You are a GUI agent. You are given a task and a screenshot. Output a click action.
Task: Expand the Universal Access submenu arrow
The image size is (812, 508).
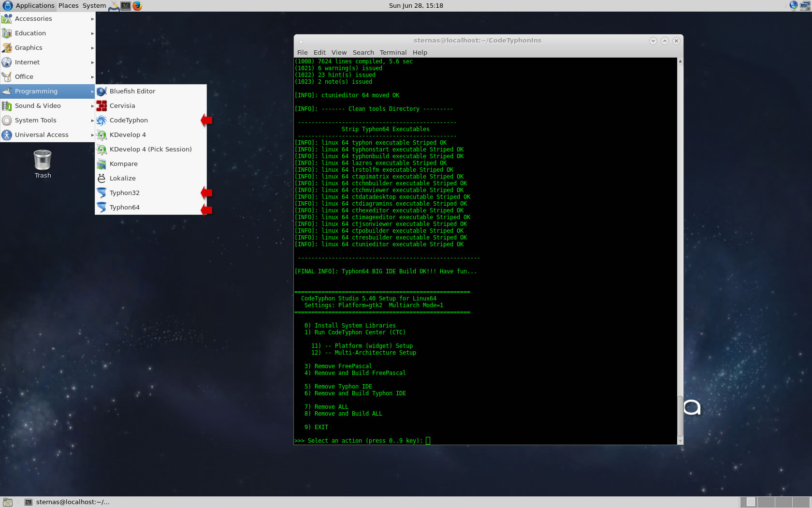tap(92, 135)
